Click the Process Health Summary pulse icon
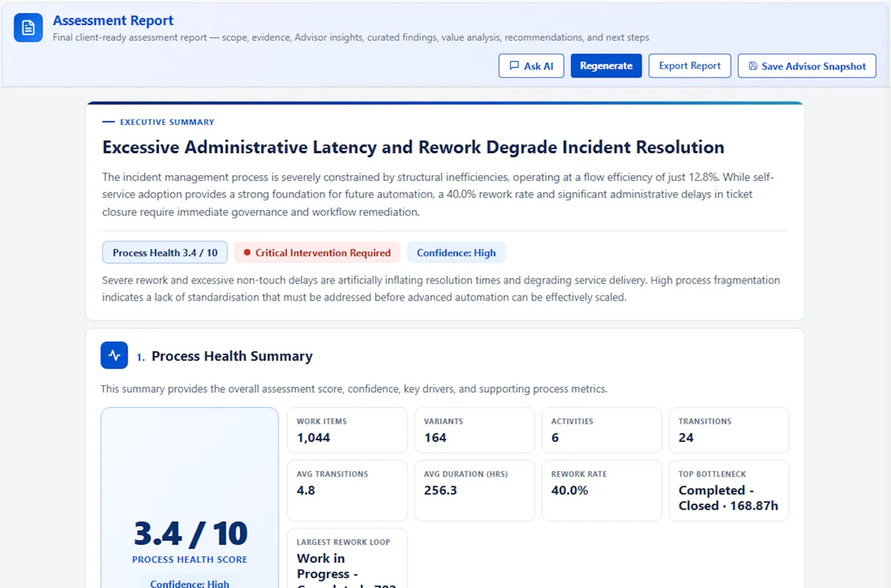891x588 pixels. [x=114, y=355]
